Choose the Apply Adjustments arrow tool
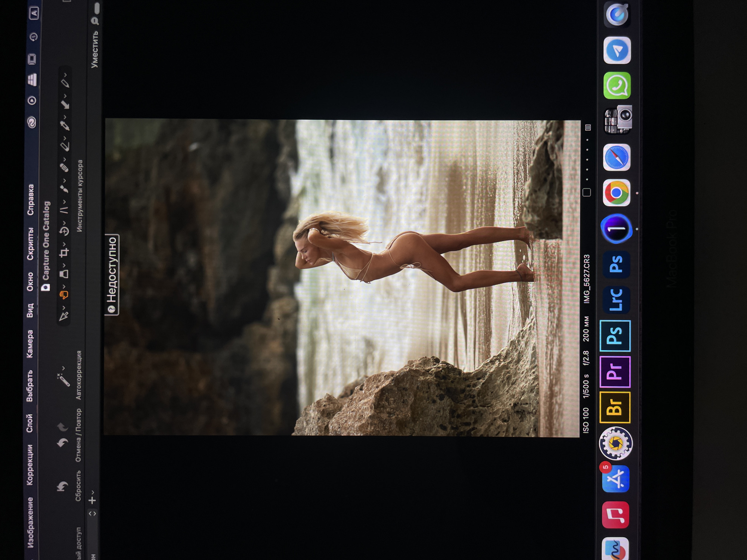 pos(65,105)
